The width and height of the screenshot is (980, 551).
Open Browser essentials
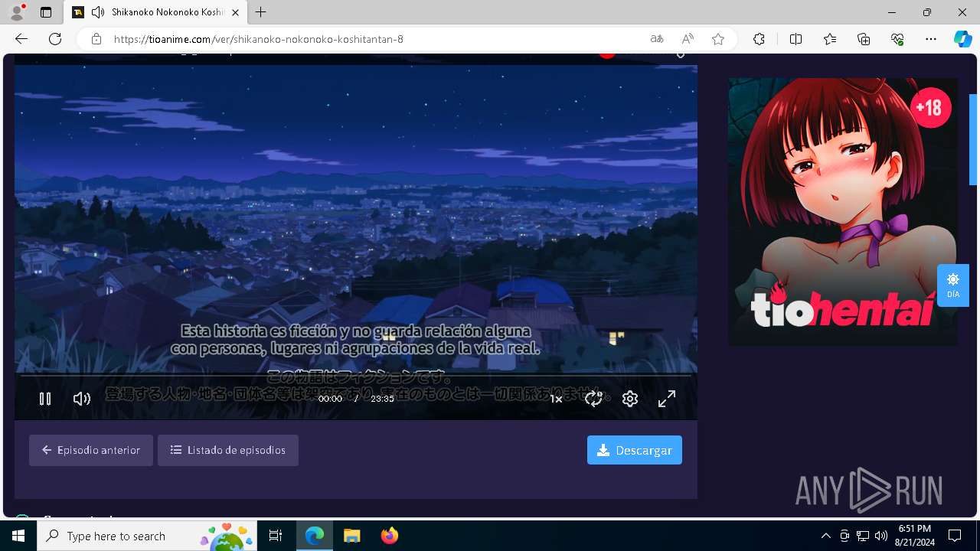point(897,39)
